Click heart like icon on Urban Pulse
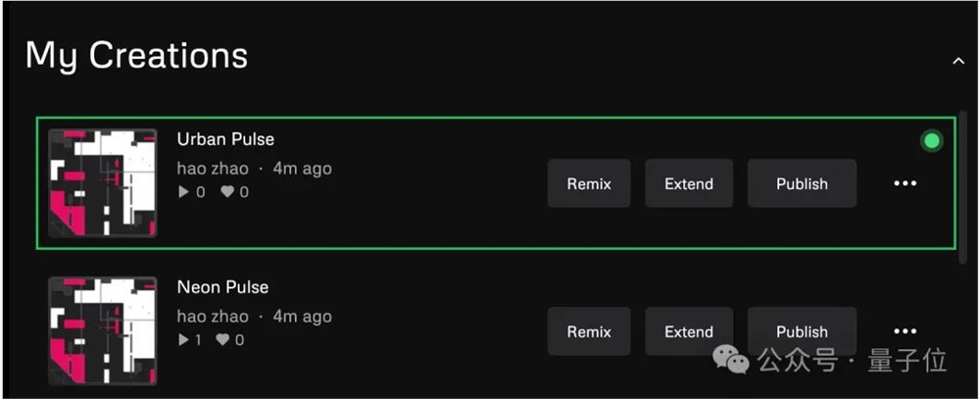This screenshot has height=399, width=980. point(227,192)
